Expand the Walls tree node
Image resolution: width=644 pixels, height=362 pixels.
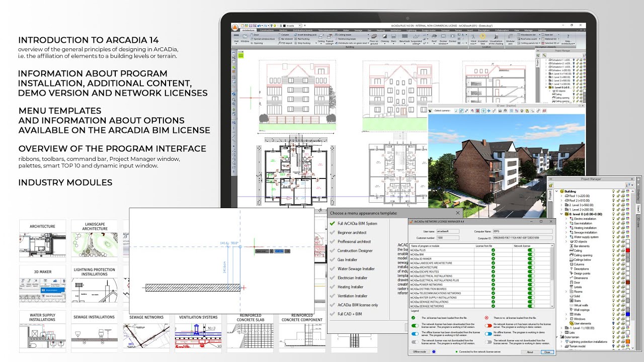pyautogui.click(x=566, y=314)
